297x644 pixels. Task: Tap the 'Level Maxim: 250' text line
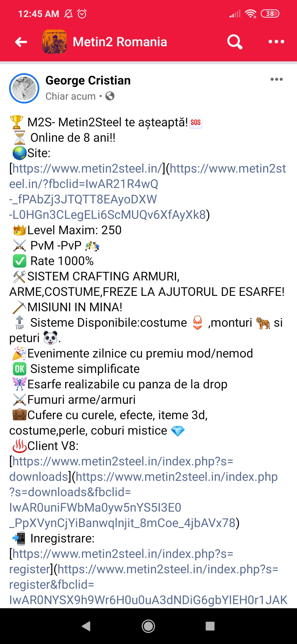point(74,230)
